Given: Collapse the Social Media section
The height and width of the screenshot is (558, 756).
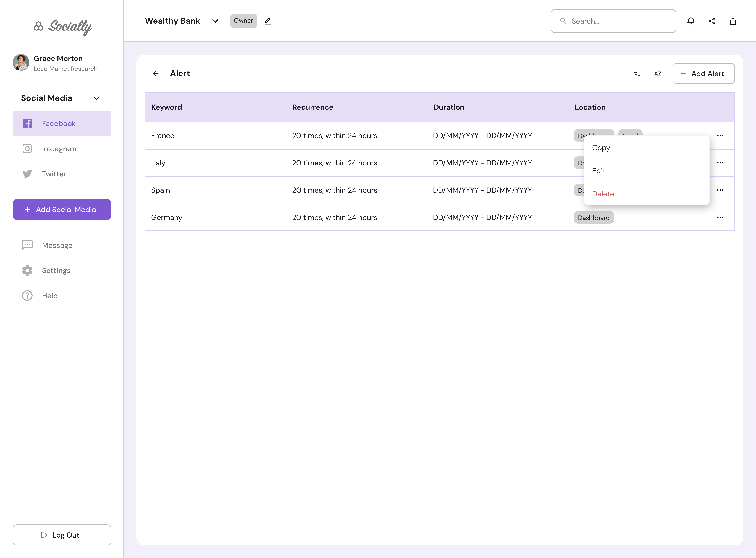Looking at the screenshot, I should 97,98.
